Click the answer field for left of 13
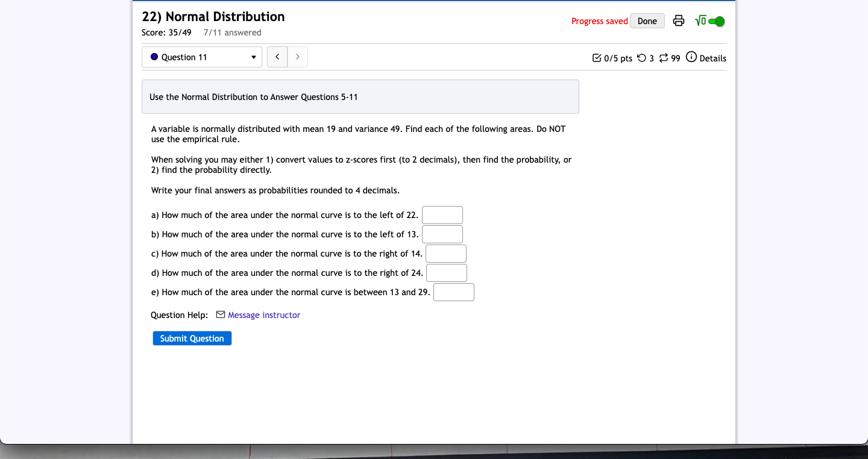868x459 pixels. 442,234
